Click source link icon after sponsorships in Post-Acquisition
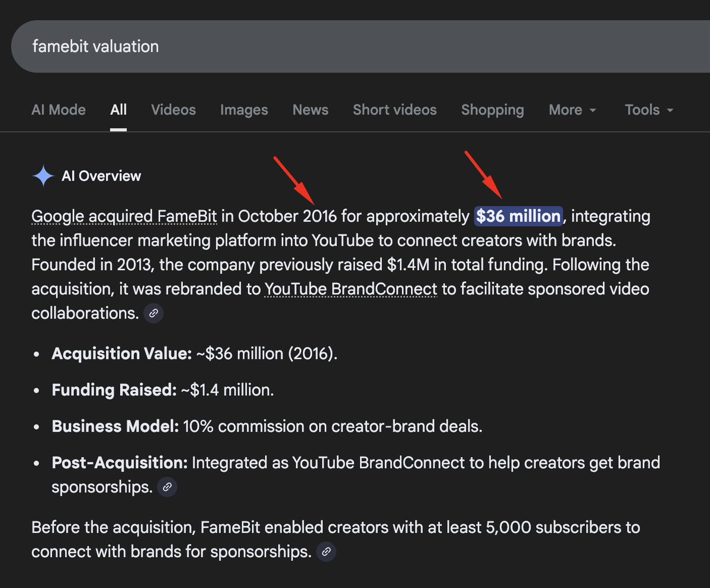The width and height of the screenshot is (710, 588). [x=167, y=487]
